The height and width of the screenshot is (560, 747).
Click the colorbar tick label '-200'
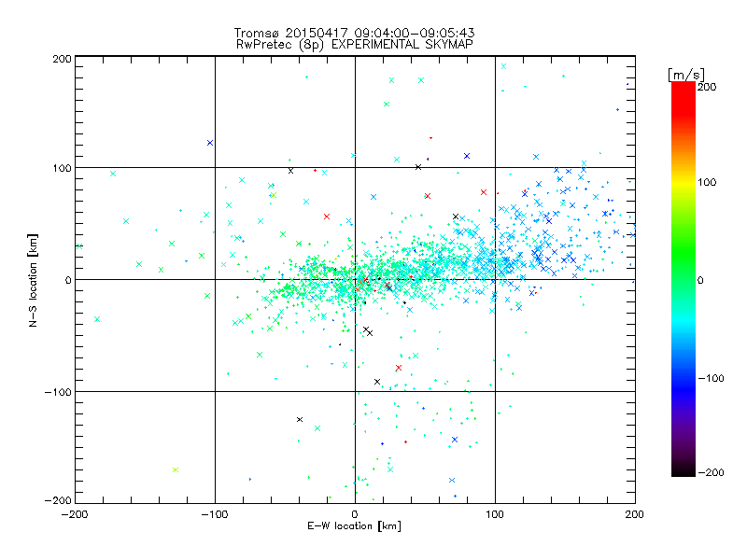pos(711,472)
